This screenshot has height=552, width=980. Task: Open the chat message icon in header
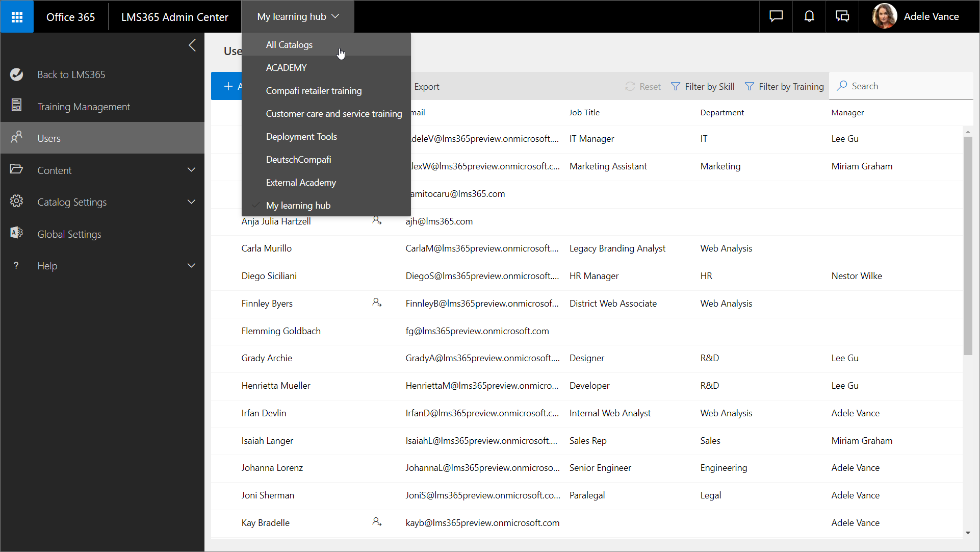click(776, 17)
